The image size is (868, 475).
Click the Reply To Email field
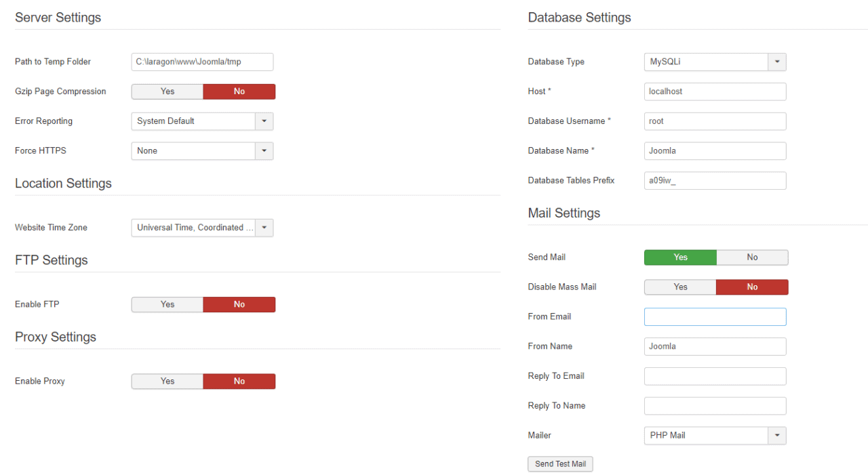click(715, 377)
